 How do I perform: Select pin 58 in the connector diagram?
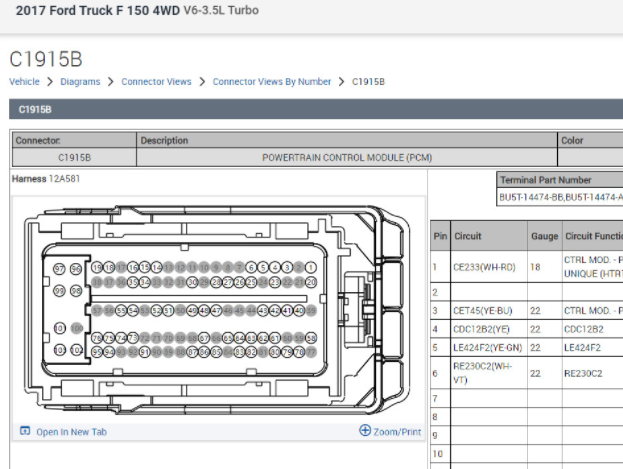[311, 338]
